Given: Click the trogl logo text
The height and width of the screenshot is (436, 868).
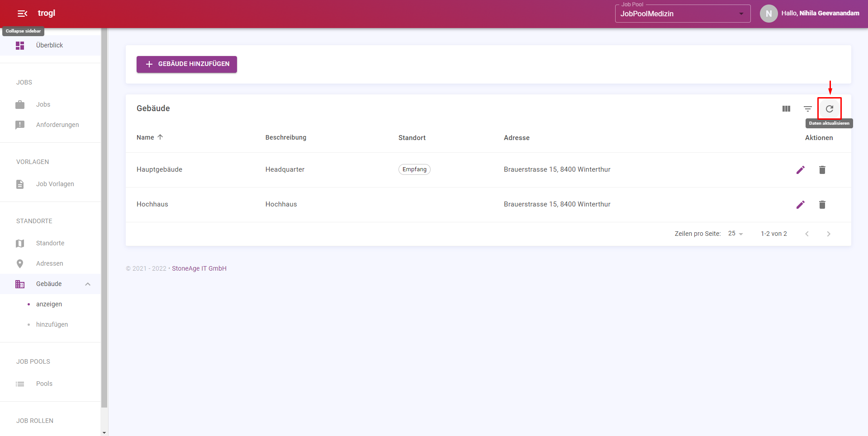Looking at the screenshot, I should 47,13.
